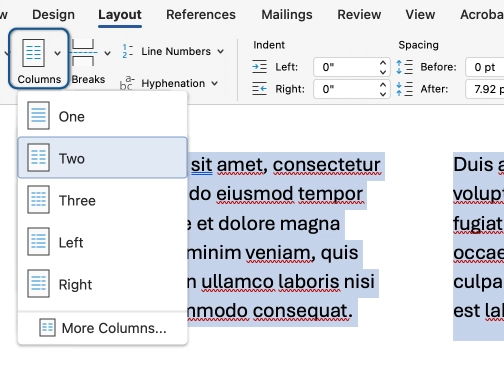
Task: Choose Left column layout
Action: pyautogui.click(x=102, y=242)
